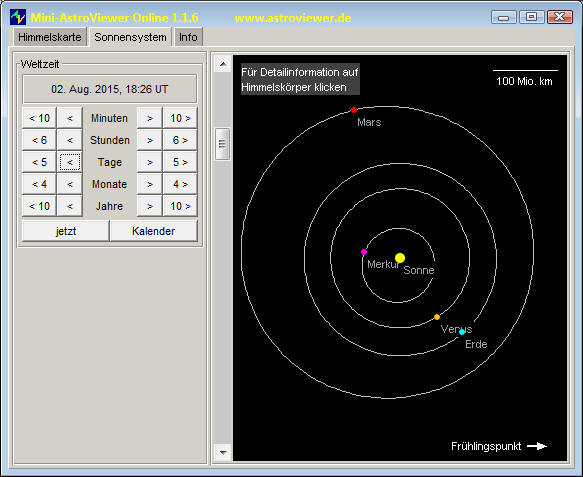Click zoom scrollbar up arrow

tap(223, 64)
